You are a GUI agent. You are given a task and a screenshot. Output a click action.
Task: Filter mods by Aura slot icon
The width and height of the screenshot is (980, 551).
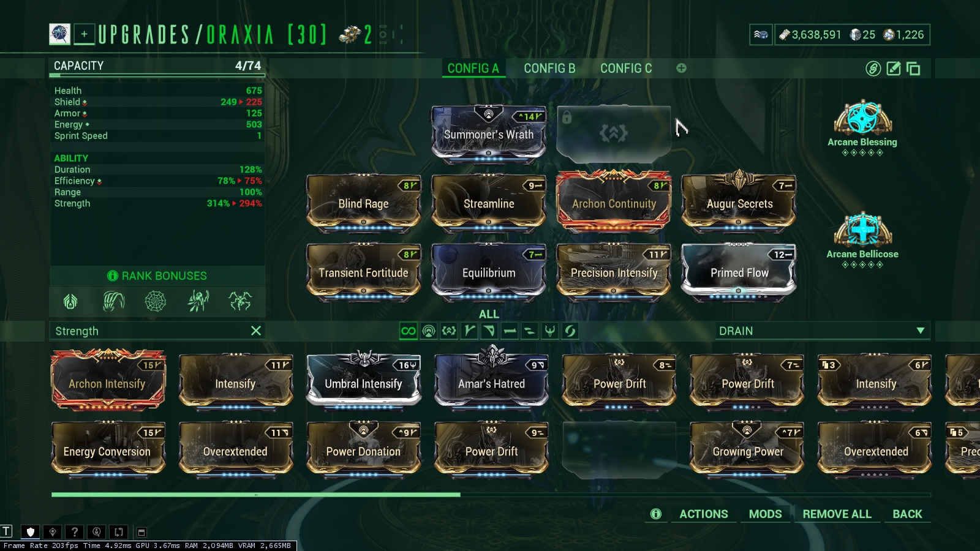(x=429, y=331)
